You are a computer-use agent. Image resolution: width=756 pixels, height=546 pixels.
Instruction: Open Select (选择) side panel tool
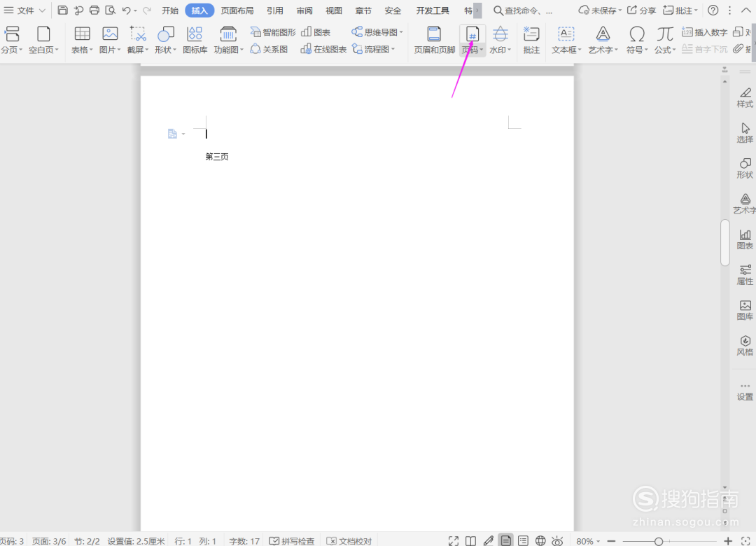click(744, 133)
